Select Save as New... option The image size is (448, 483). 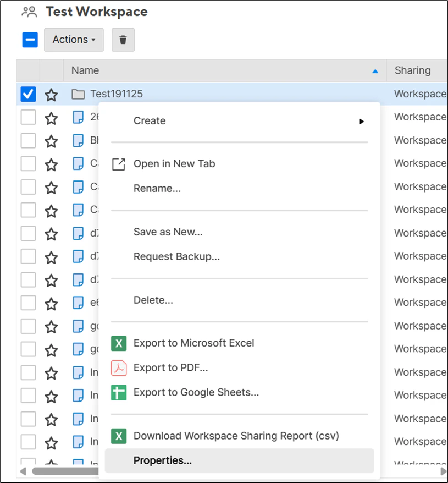(240, 232)
